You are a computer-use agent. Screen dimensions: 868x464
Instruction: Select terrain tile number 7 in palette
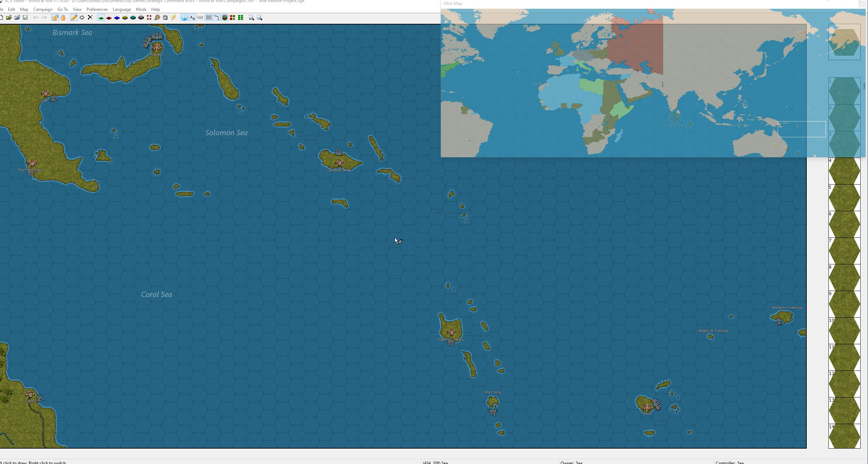point(844,251)
